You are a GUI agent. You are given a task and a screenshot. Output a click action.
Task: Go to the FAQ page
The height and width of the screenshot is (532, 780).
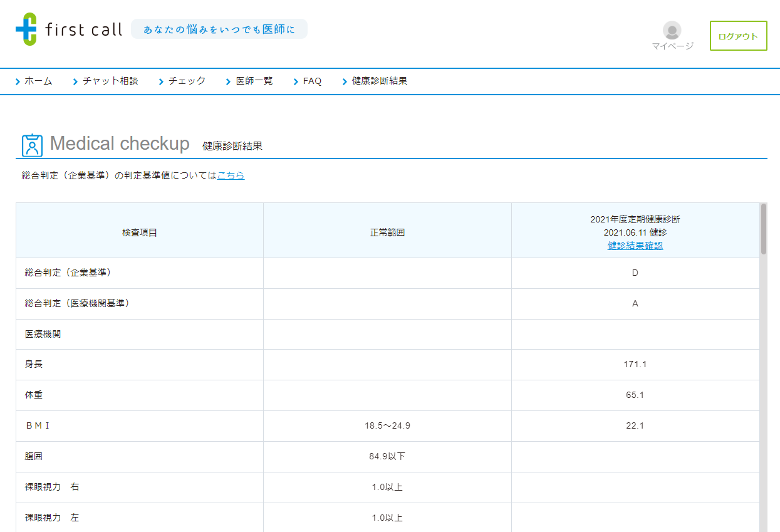[311, 81]
